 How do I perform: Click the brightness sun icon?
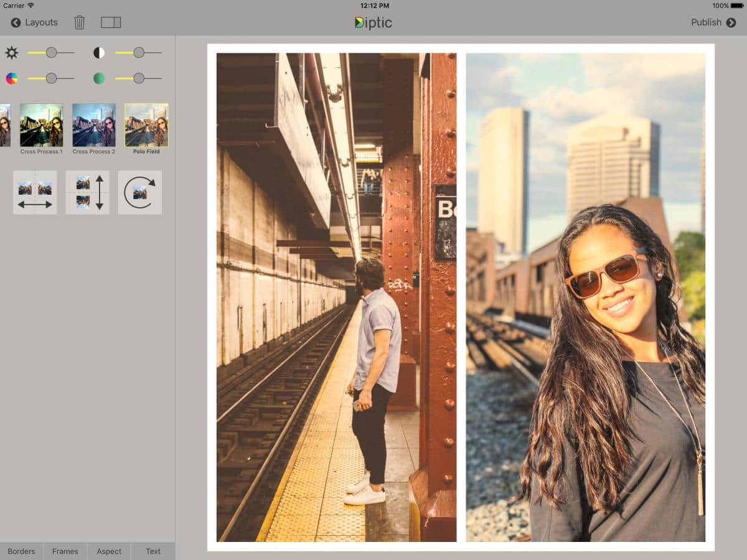click(12, 53)
